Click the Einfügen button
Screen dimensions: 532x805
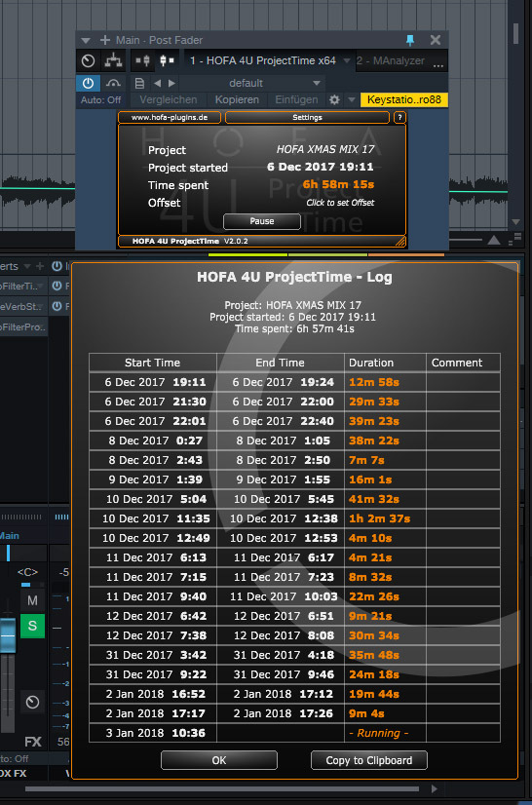point(296,99)
